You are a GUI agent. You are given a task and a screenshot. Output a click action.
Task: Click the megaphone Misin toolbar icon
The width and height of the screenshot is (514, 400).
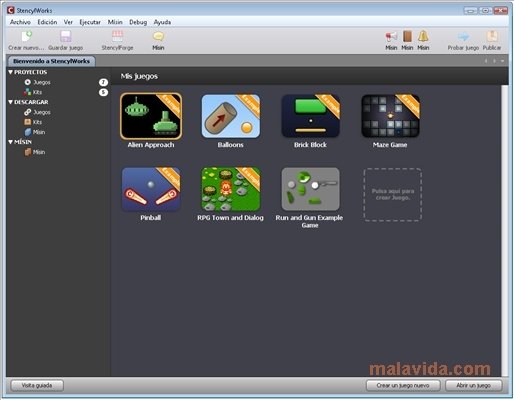pyautogui.click(x=391, y=36)
